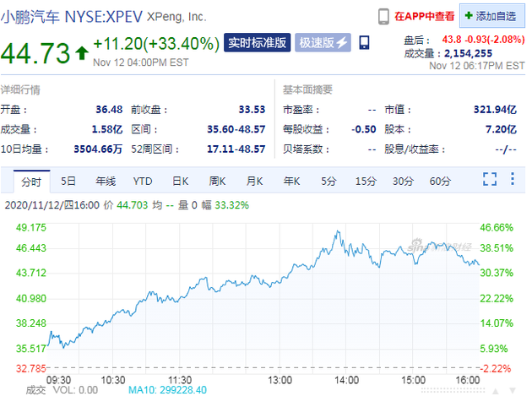Click the 市值 value 321.94亿
Screen dimensions: 532x396
[x=495, y=110]
